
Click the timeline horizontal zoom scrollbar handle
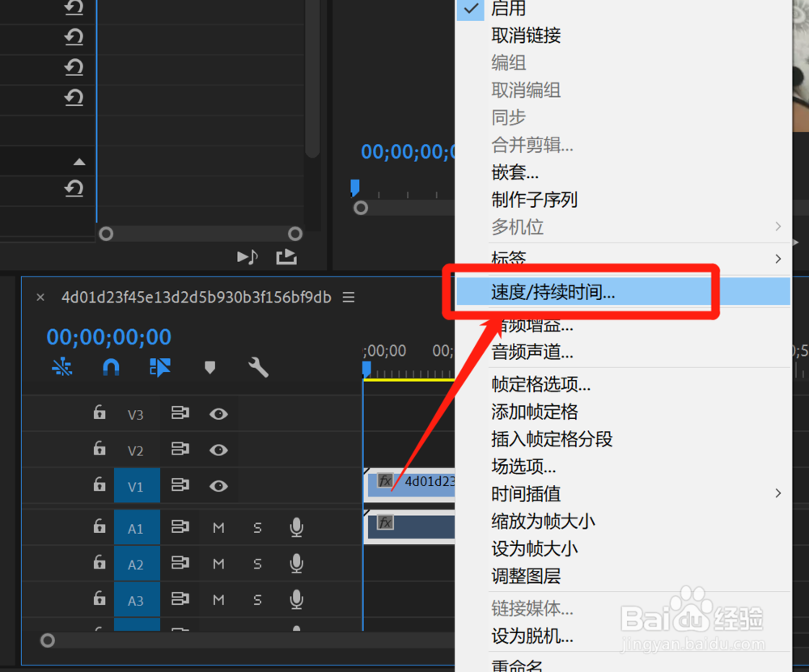click(48, 640)
